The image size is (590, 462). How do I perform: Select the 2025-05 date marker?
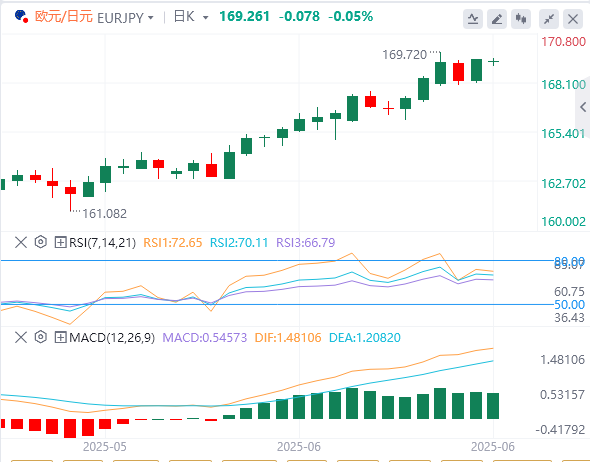coord(105,447)
